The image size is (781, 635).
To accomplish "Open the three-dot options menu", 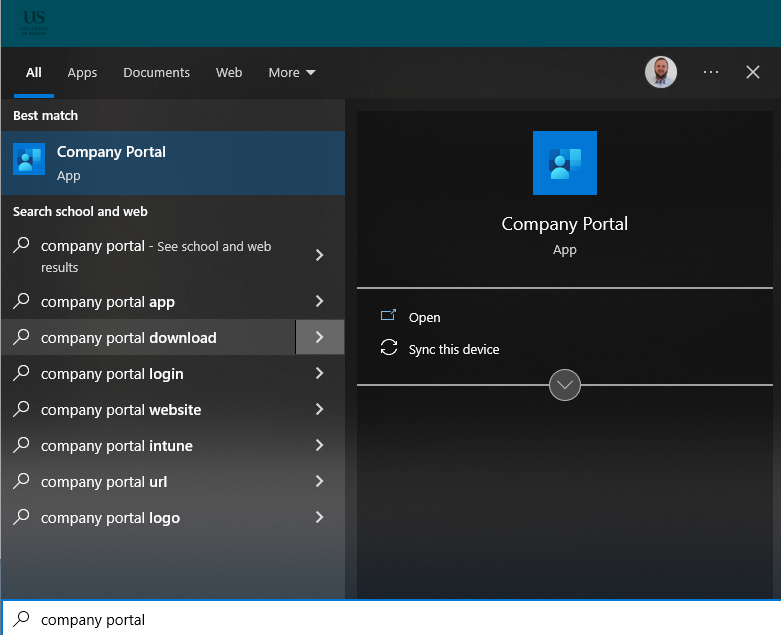I will [711, 72].
